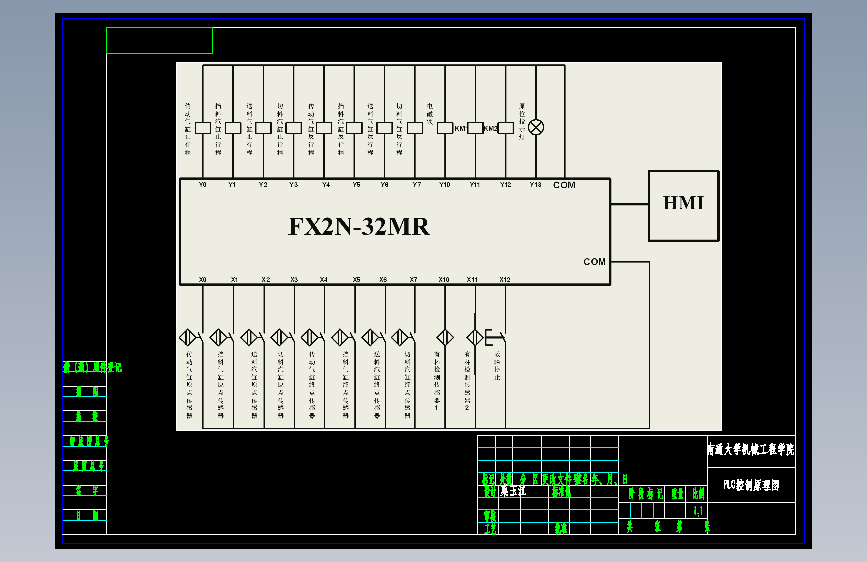This screenshot has width=867, height=562.
Task: Click the coil rectangle above terminal Y5
Action: 354,128
